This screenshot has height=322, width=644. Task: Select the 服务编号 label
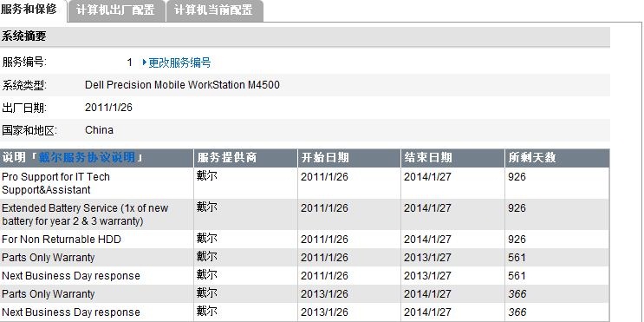(24, 62)
